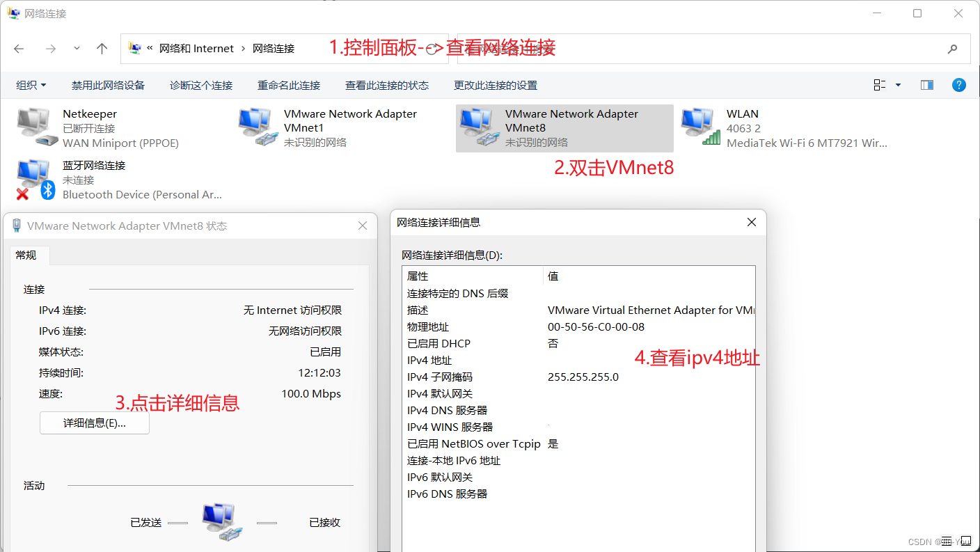Screen dimensions: 980x552
Task: Go forward using the right arrow
Action: click(x=50, y=49)
